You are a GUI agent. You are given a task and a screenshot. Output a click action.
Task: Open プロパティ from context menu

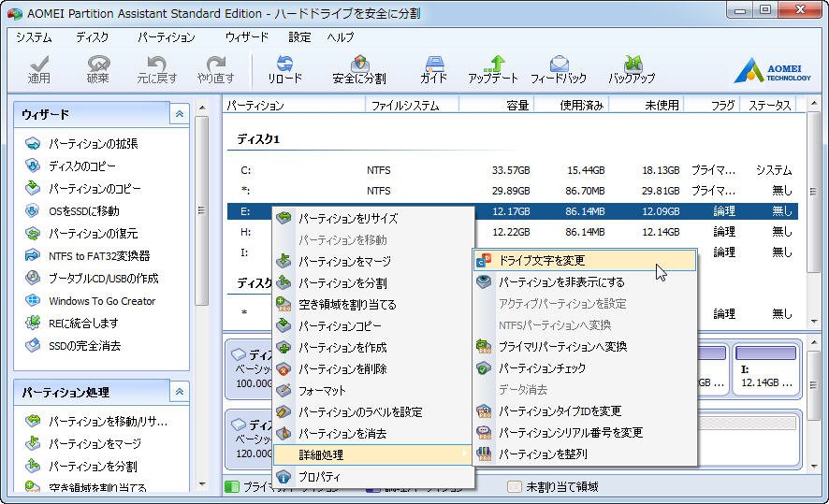click(x=373, y=477)
